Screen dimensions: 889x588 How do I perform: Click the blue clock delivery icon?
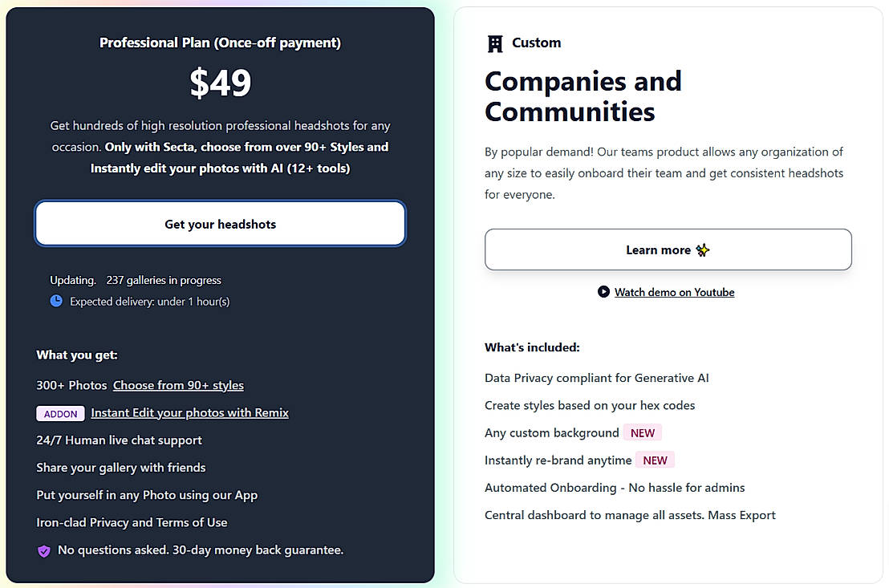[56, 302]
